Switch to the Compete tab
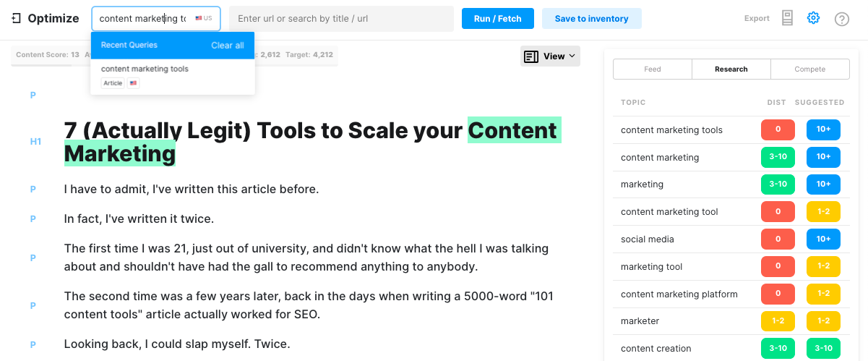The image size is (868, 361). pos(809,69)
